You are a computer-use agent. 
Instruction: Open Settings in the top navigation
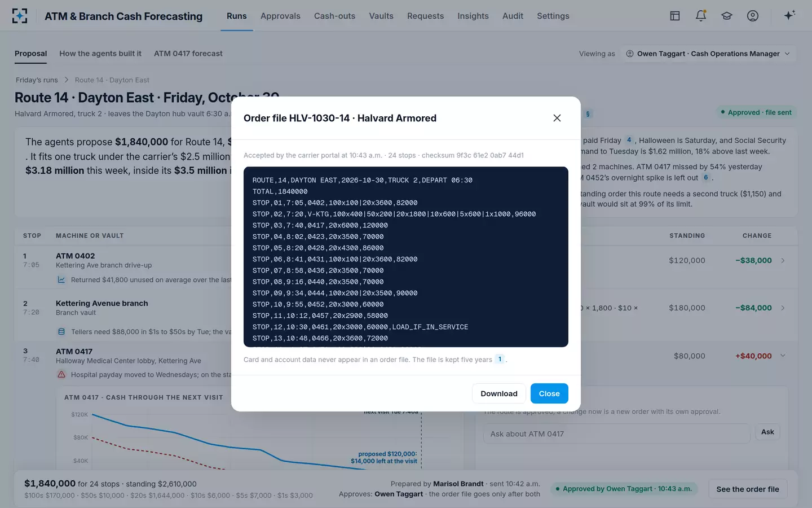coord(553,16)
